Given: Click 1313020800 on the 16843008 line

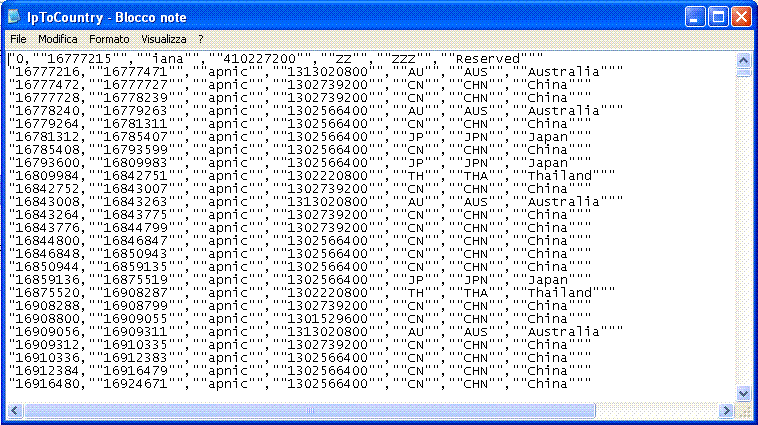Looking at the screenshot, I should (328, 202).
